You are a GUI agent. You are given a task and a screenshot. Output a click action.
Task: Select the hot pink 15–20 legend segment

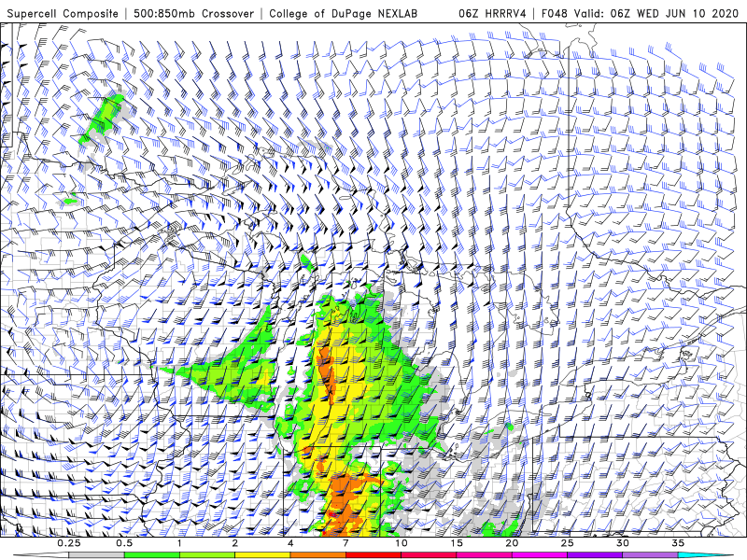pos(484,555)
